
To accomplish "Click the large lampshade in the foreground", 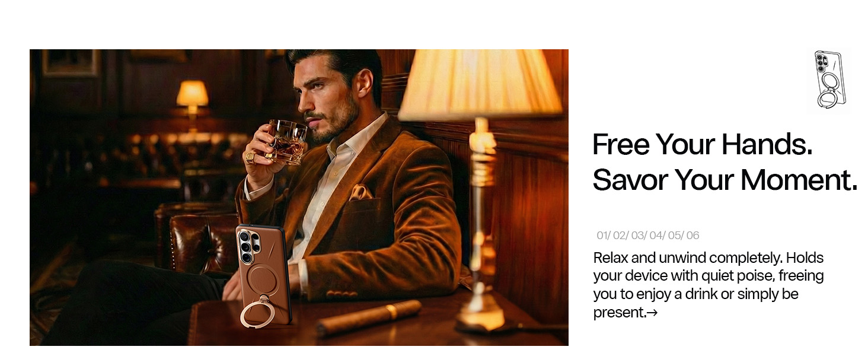I will 479,83.
